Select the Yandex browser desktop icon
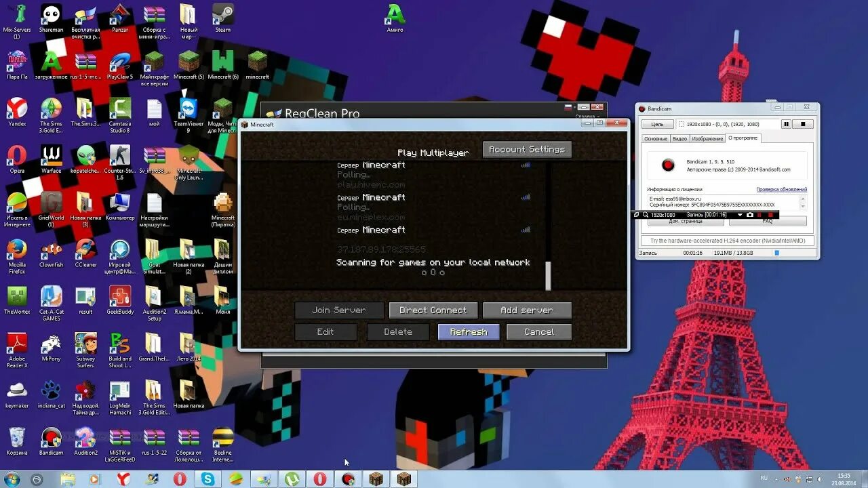Image resolution: width=868 pixels, height=488 pixels. pos(17,113)
